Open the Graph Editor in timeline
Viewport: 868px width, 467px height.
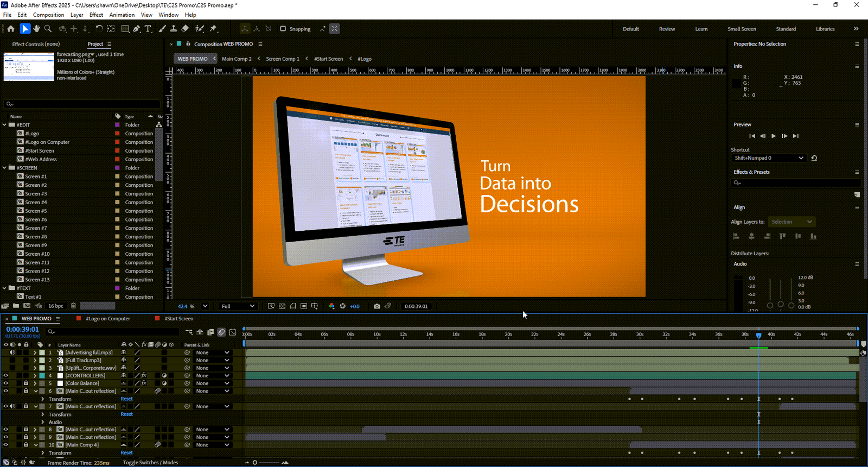pyautogui.click(x=233, y=332)
